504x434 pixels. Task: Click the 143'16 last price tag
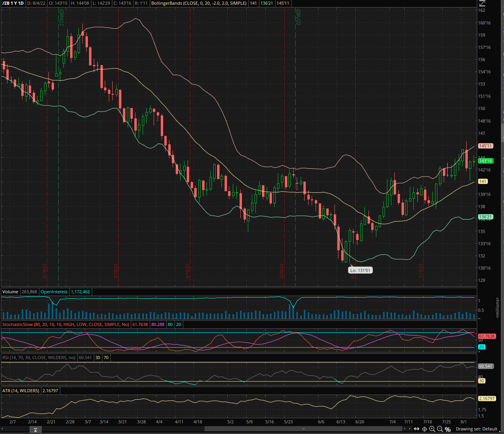coord(485,161)
